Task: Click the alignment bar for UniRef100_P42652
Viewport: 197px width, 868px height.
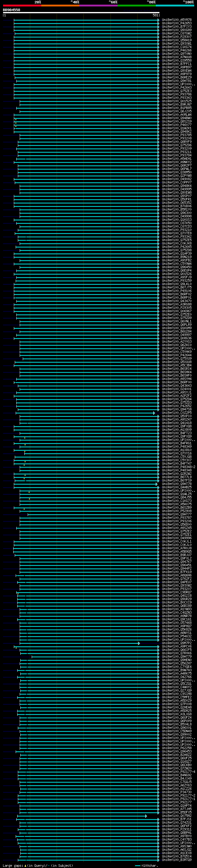Action: [x=87, y=406]
